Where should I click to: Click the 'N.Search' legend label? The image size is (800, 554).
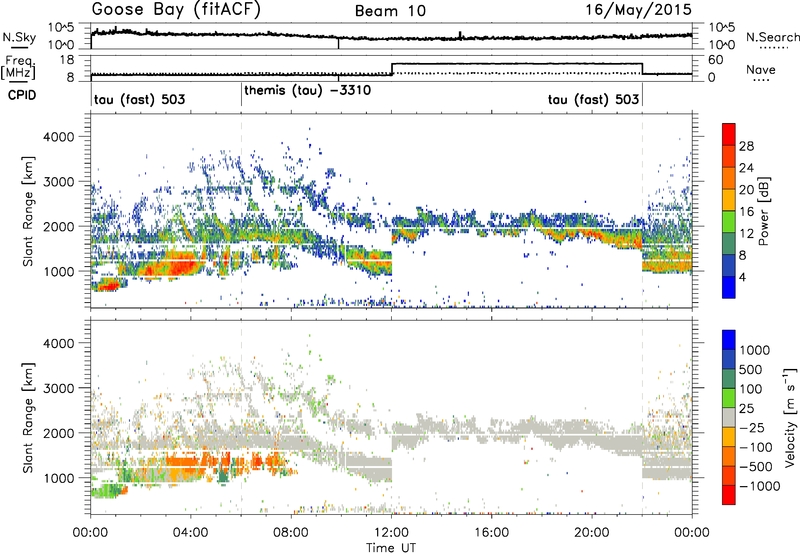pyautogui.click(x=772, y=37)
